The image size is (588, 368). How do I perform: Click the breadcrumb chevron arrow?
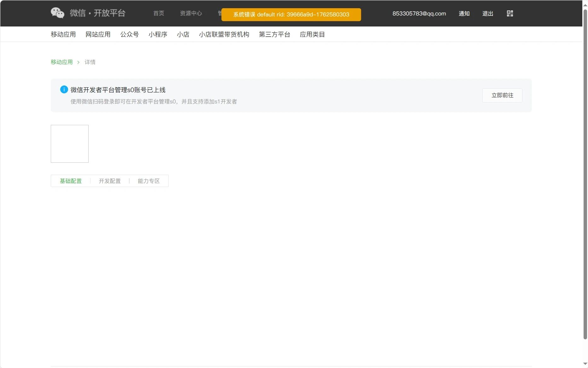79,62
